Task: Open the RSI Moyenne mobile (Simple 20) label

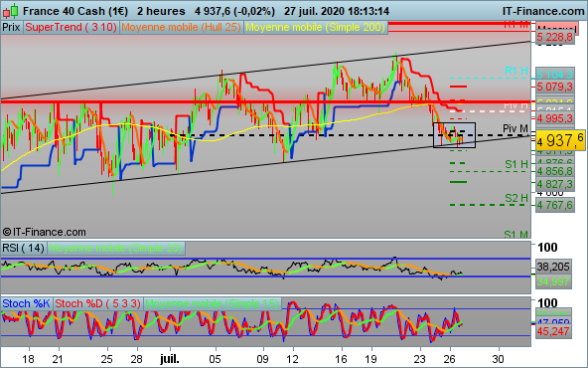Action: pos(116,249)
